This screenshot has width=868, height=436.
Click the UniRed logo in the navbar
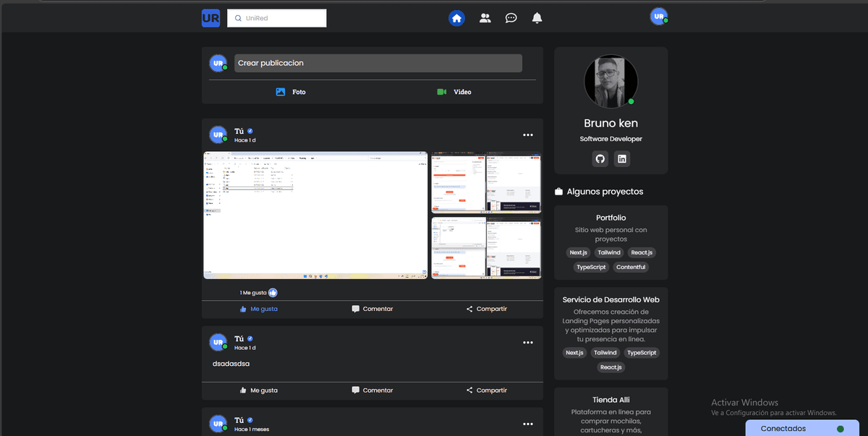click(210, 18)
